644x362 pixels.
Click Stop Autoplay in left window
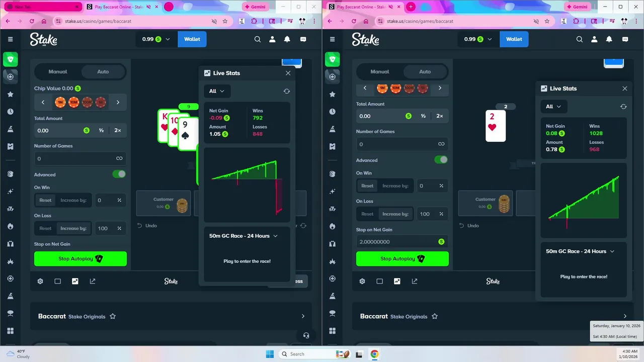pos(80,259)
